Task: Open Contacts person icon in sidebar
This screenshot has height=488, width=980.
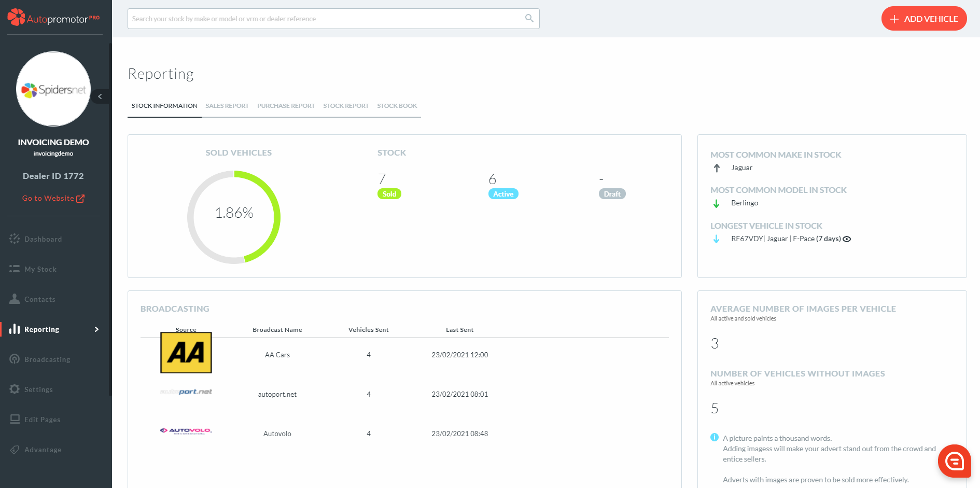Action: tap(15, 299)
